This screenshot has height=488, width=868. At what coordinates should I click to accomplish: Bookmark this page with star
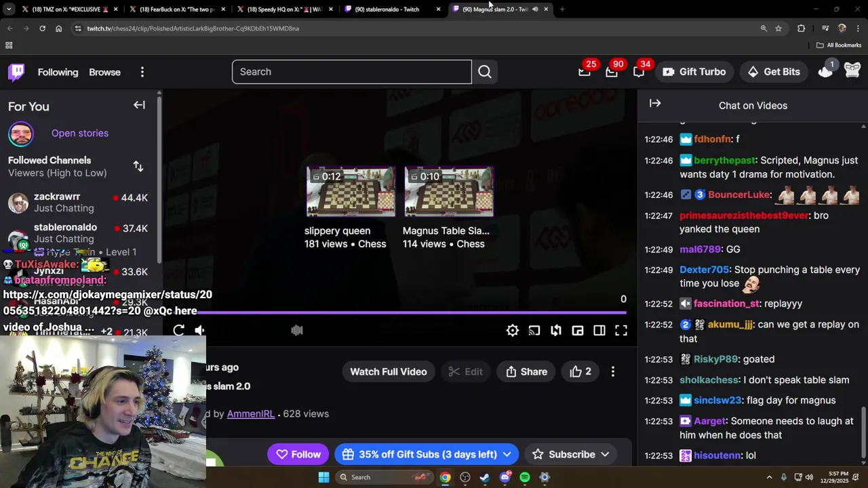coord(778,28)
